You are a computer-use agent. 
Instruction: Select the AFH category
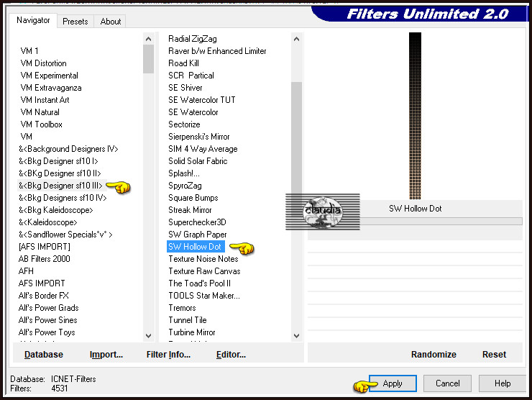[26, 271]
